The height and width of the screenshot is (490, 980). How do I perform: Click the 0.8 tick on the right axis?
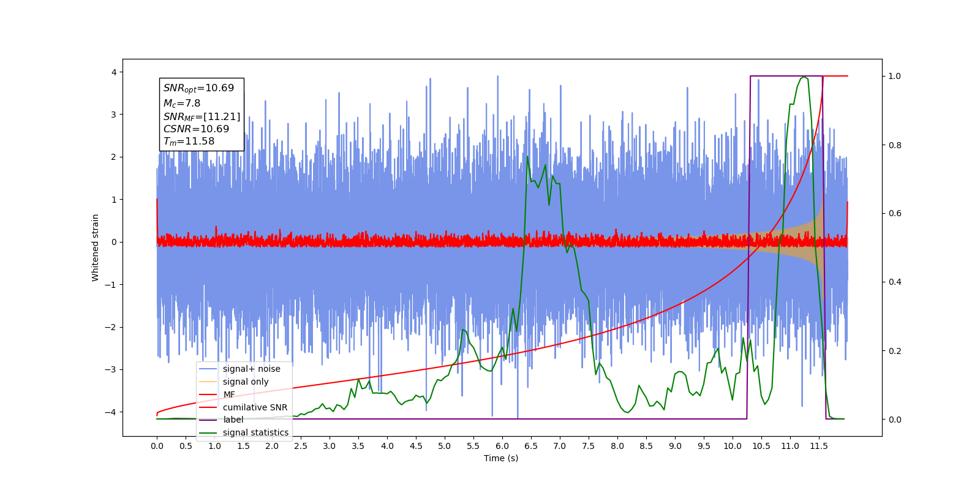(895, 145)
